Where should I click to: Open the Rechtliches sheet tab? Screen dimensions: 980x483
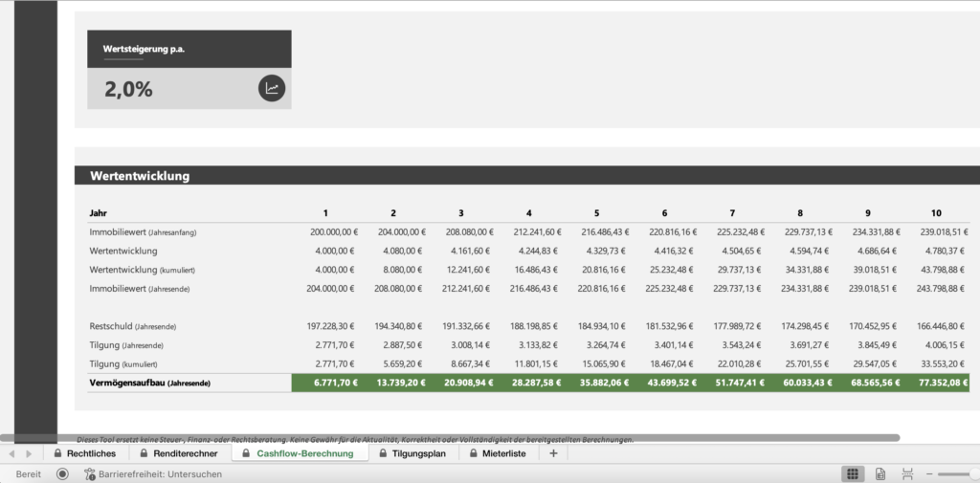[x=84, y=453]
